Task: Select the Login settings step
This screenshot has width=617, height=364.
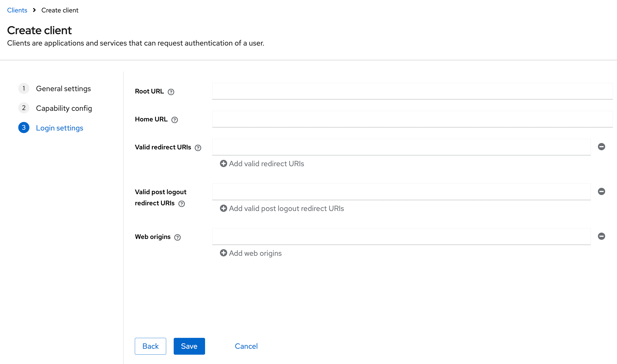Action: [x=59, y=128]
